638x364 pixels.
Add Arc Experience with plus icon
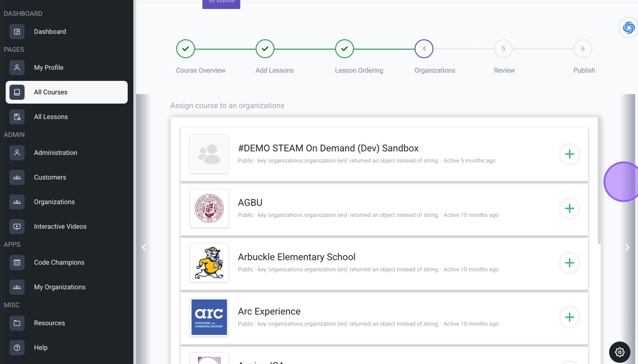tap(570, 317)
